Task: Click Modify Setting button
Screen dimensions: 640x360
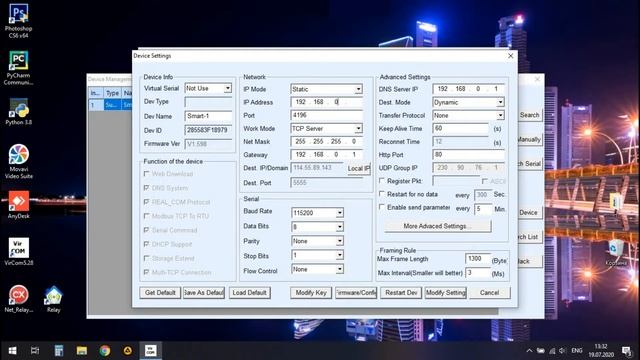Action: point(445,293)
